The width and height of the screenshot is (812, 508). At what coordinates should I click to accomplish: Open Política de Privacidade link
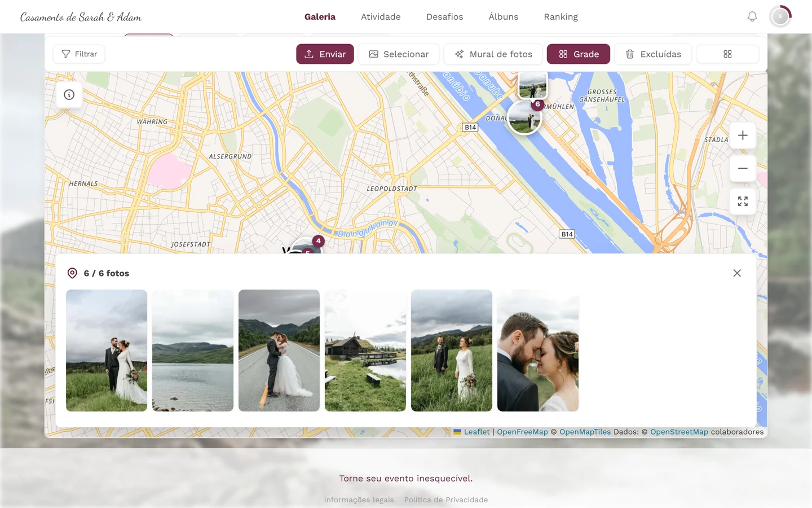[x=446, y=500]
